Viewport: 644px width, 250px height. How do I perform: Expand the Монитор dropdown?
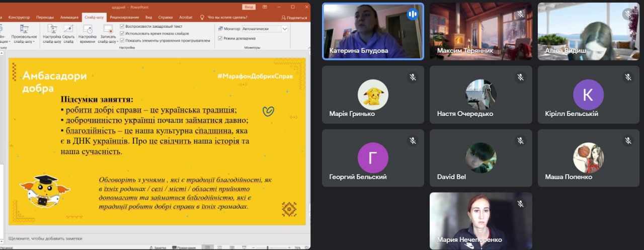(285, 29)
